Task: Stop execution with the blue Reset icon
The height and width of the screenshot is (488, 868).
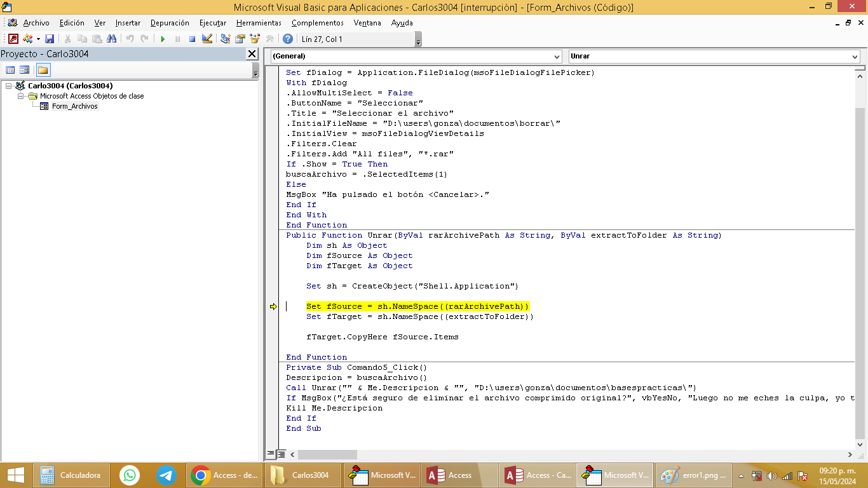Action: click(192, 39)
